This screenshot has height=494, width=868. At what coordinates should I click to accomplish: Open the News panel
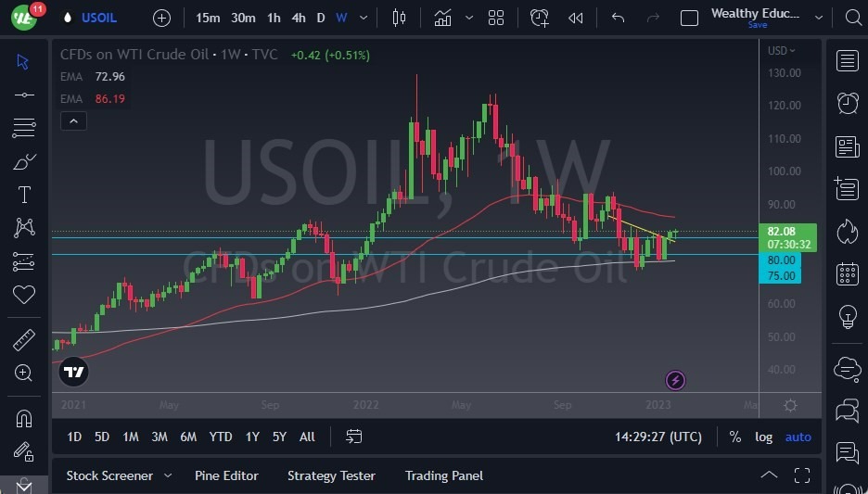click(x=848, y=147)
